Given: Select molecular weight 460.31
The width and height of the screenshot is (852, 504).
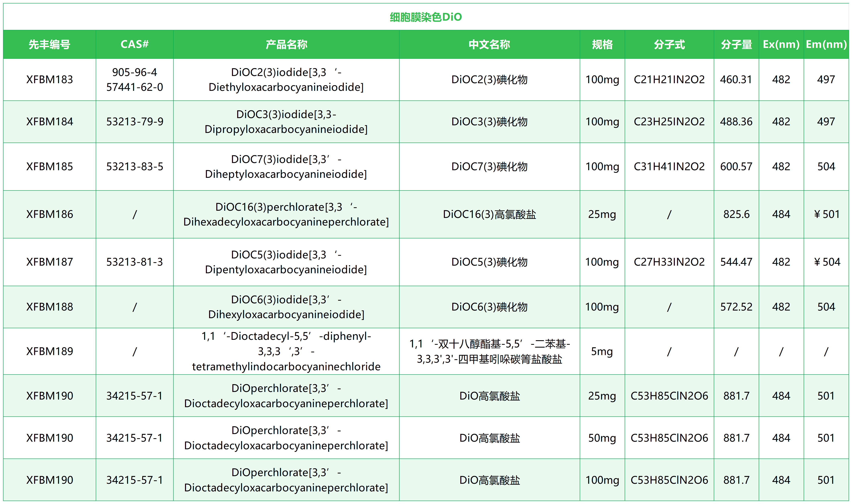Looking at the screenshot, I should (x=736, y=79).
